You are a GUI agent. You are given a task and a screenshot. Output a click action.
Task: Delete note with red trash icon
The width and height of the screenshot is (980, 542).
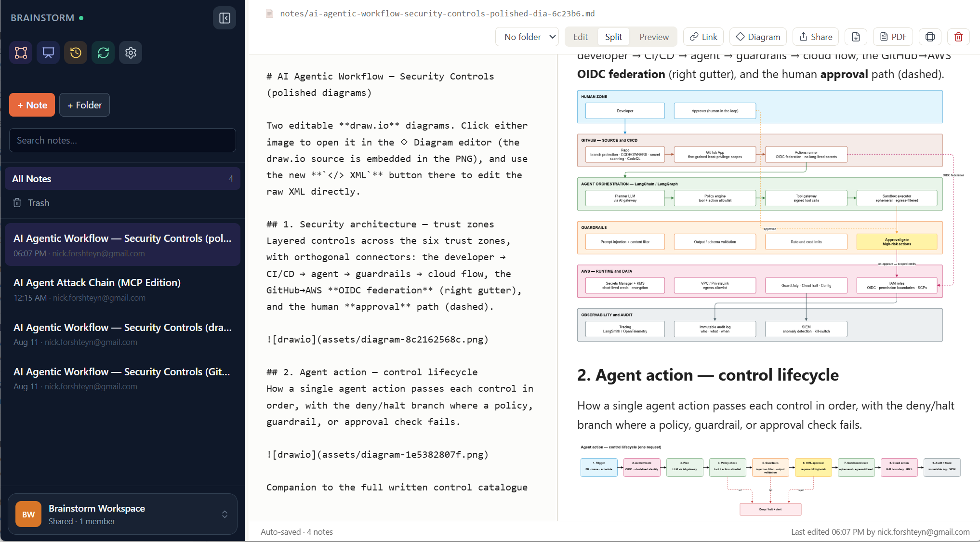958,37
